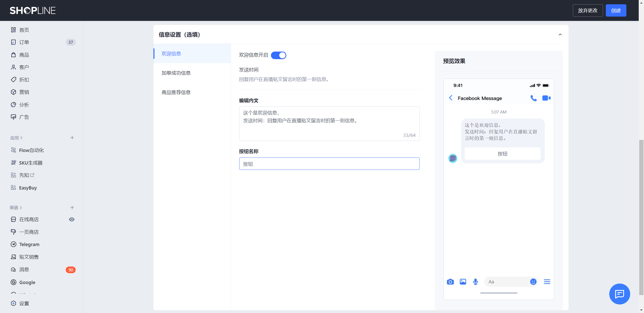The image size is (644, 313).
Task: Click the phone call icon in preview
Action: (x=534, y=98)
